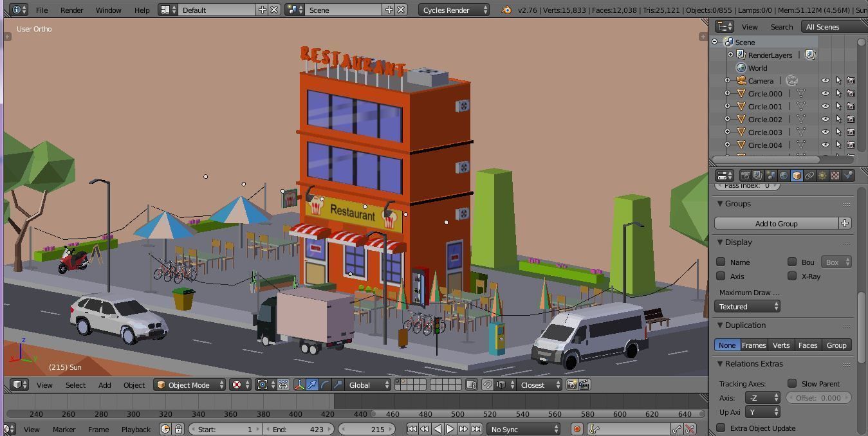The width and height of the screenshot is (868, 436).
Task: Expand the Camera tree item
Action: tap(728, 80)
